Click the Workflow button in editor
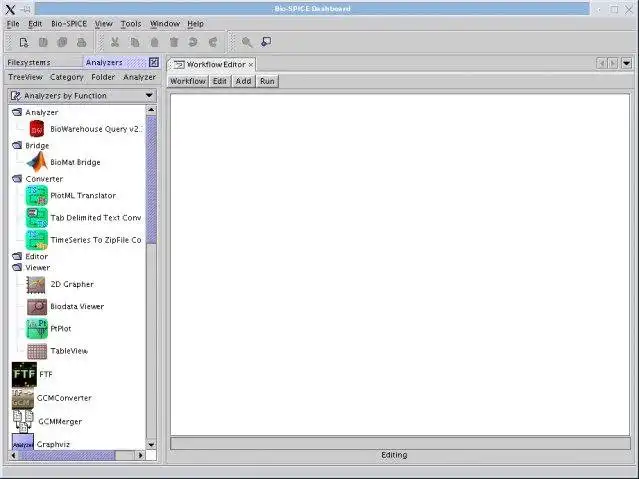 tap(188, 81)
